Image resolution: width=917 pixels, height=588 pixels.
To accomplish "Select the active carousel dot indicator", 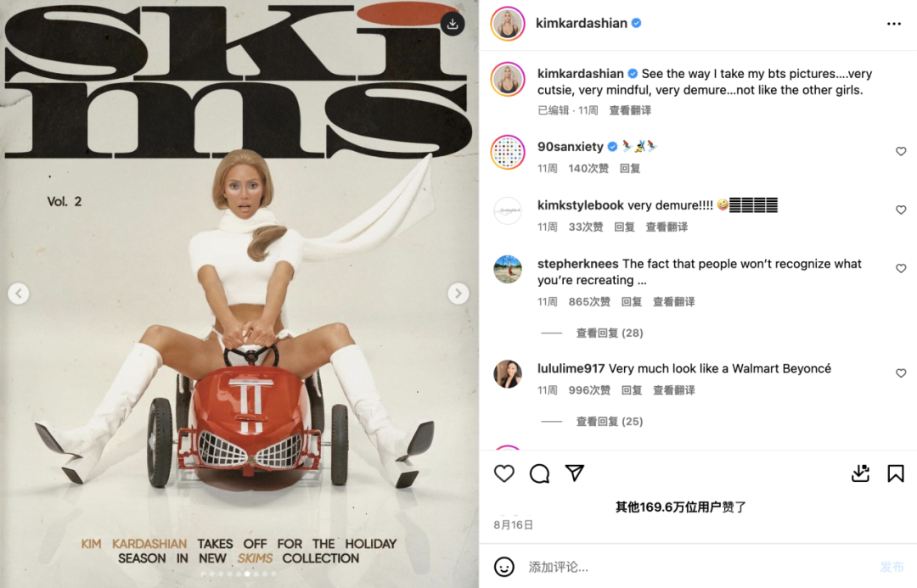I will 247,574.
